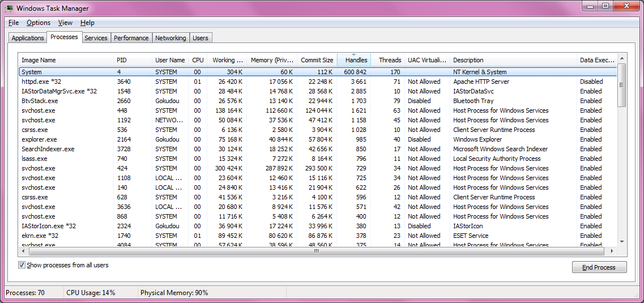Select the lsass.exe process
This screenshot has height=303, width=644.
point(318,159)
